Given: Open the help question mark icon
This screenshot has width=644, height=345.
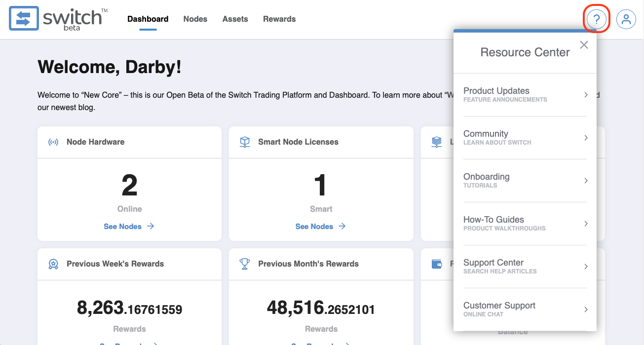Looking at the screenshot, I should coord(597,19).
